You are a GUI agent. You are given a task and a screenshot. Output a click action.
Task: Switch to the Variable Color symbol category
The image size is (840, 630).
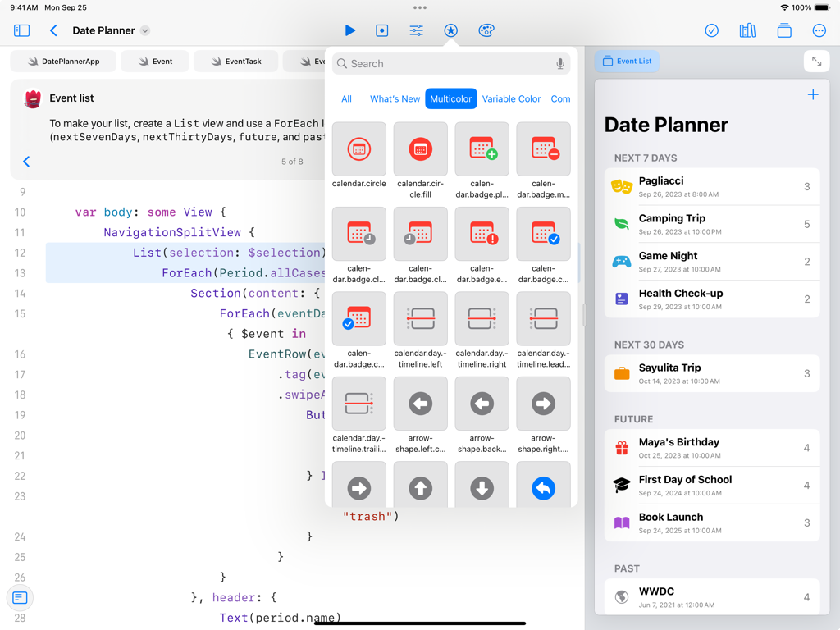(511, 98)
